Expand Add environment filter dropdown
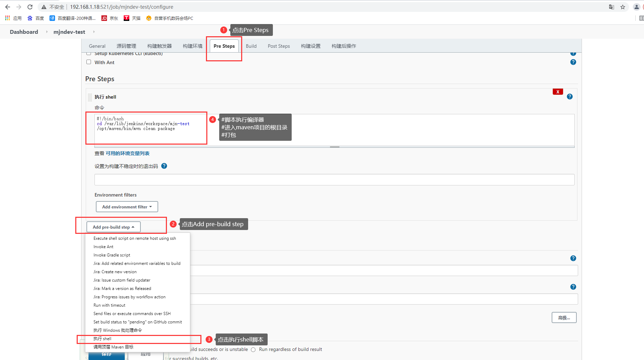Screen dimensions: 644x360 (x=127, y=207)
